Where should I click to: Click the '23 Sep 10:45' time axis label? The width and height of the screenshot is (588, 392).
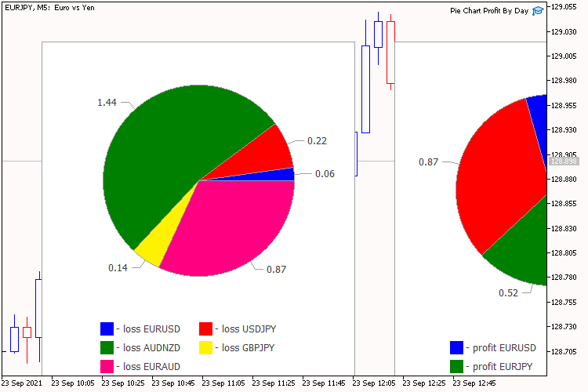(173, 383)
